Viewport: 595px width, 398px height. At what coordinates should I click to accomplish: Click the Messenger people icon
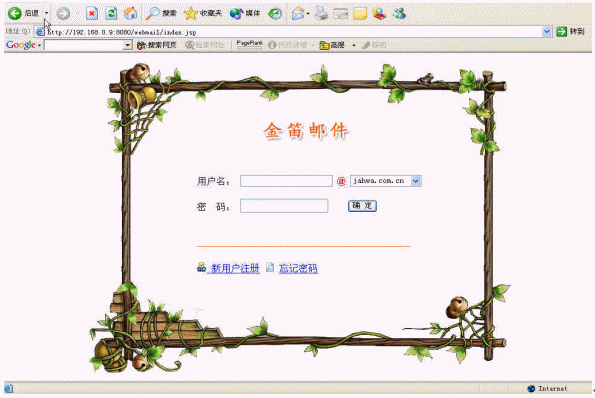(399, 14)
